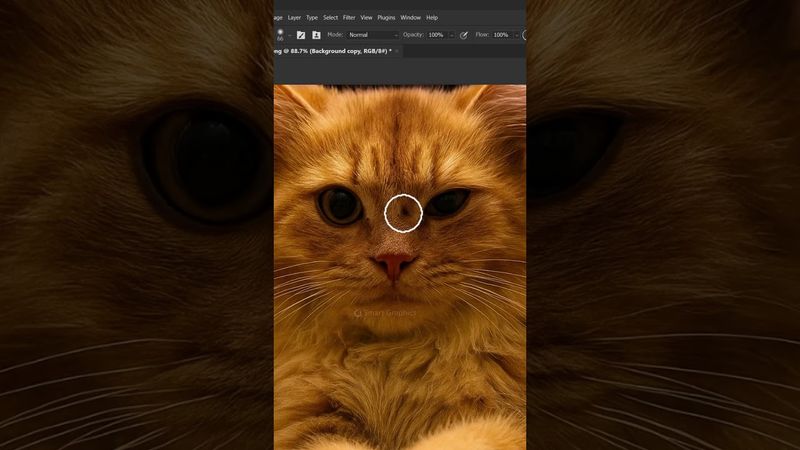Open the Select menu
The image size is (800, 450).
point(330,18)
